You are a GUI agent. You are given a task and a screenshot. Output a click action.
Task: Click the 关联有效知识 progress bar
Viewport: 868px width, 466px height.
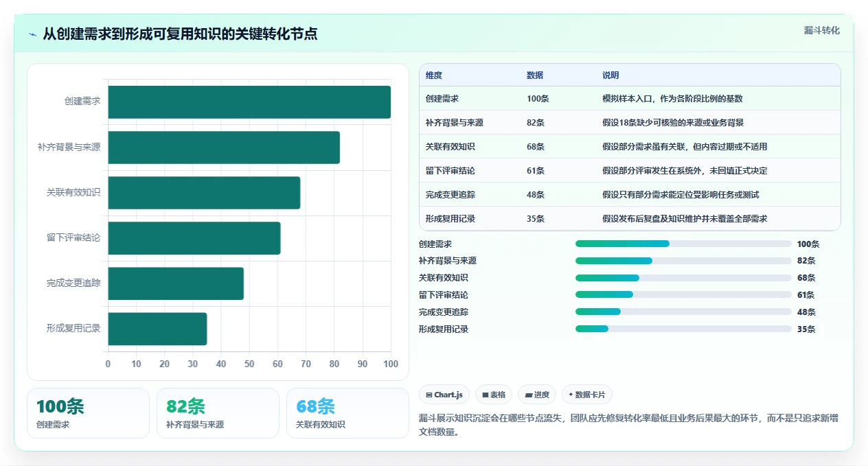click(x=683, y=277)
